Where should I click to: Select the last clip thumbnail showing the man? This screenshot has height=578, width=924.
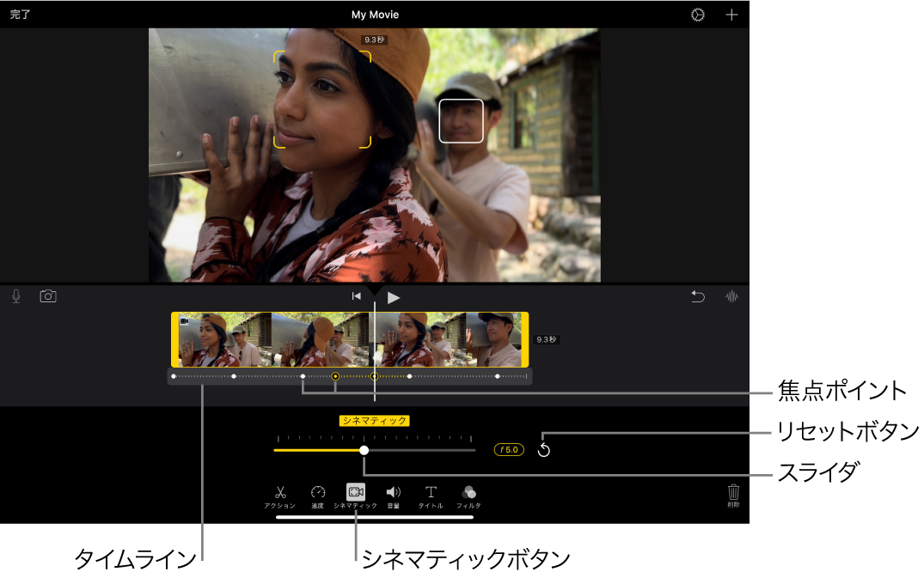click(x=493, y=339)
